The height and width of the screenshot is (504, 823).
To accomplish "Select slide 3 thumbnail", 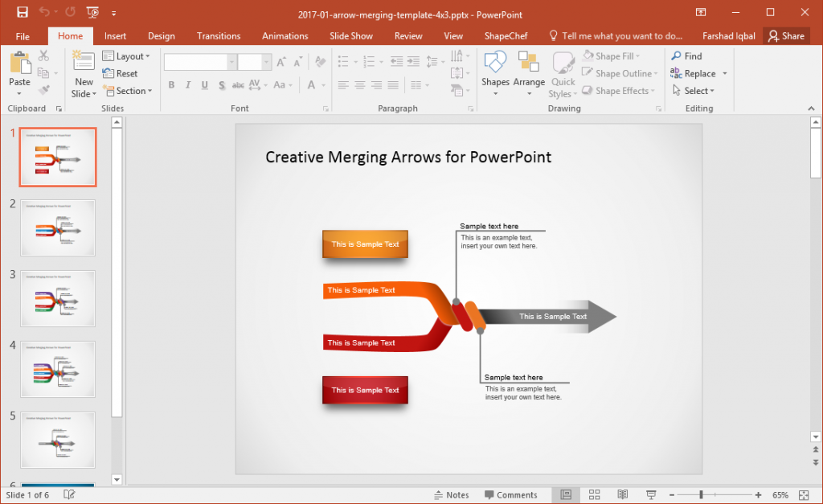I will tap(57, 298).
